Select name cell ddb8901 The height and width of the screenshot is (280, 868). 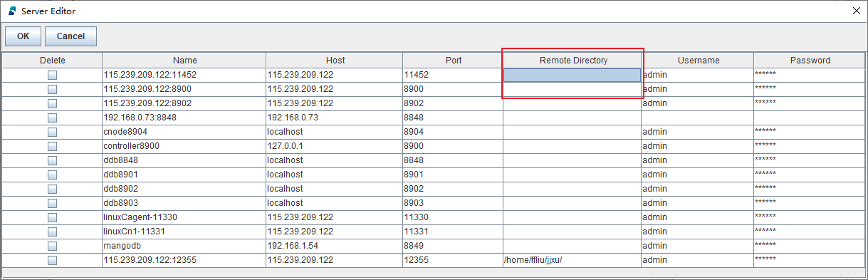[x=184, y=175]
